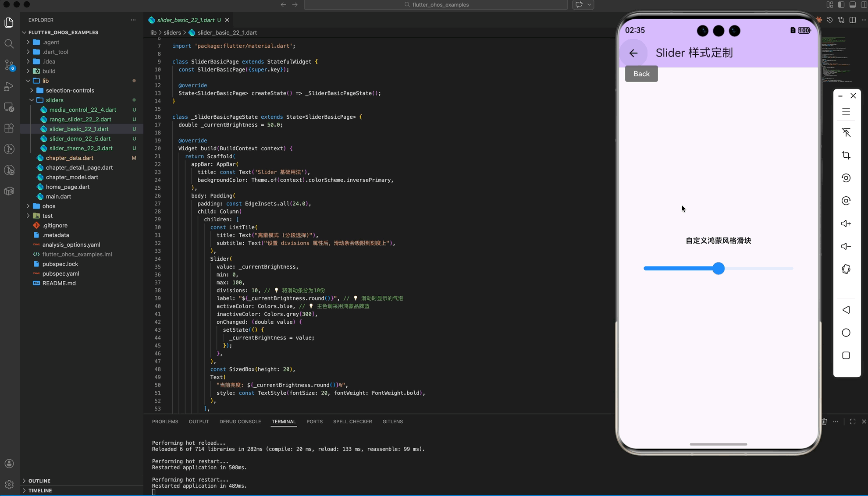Collapse the sliders folder
Viewport: 868px width, 496px height.
click(54, 100)
